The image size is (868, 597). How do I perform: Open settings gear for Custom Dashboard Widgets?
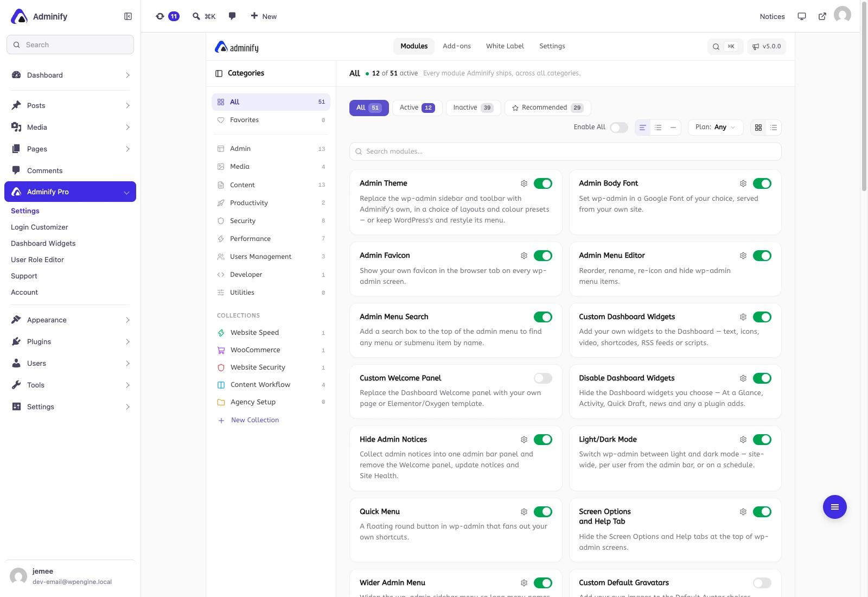pos(743,317)
